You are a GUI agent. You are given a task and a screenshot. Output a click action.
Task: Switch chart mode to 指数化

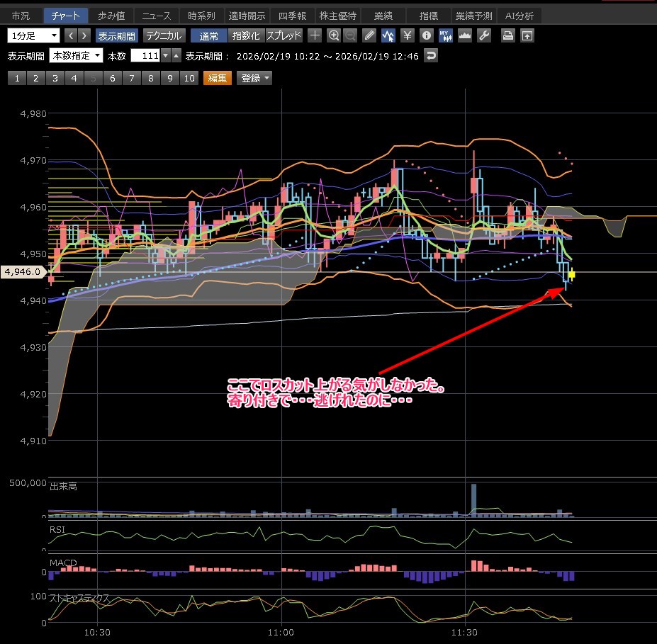coord(246,35)
